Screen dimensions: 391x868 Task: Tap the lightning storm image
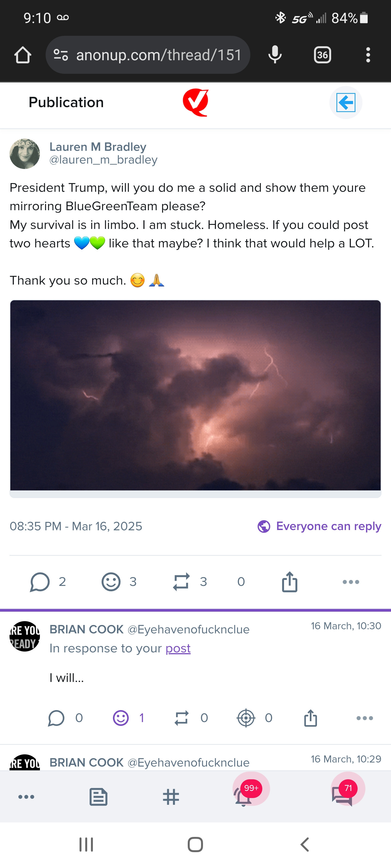[x=195, y=395]
